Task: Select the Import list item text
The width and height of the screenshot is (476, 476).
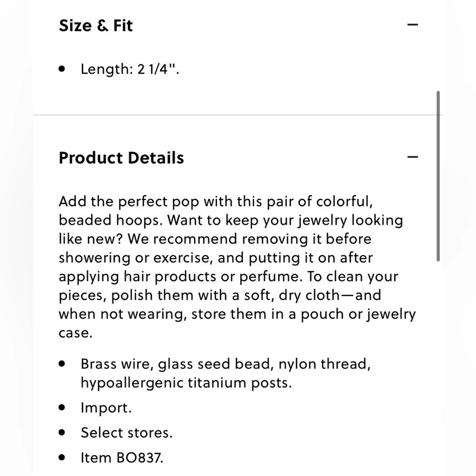Action: point(106,408)
